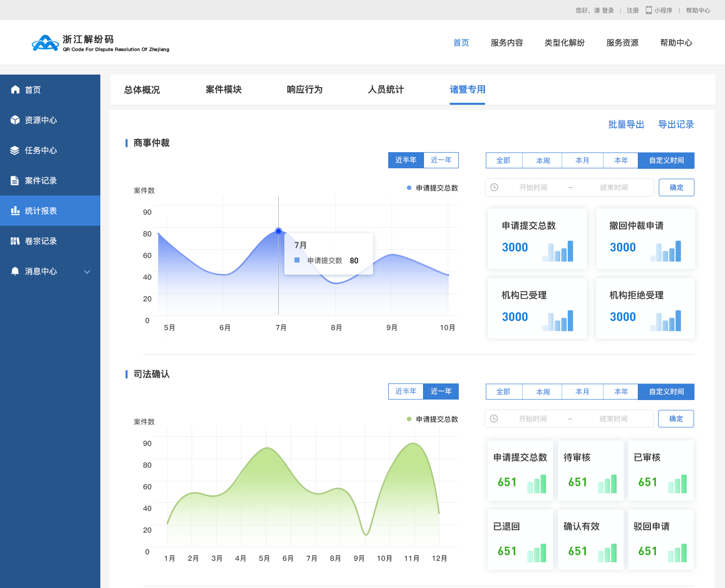This screenshot has height=588, width=725.
Task: Click the 申请提交总数 651 card
Action: click(x=520, y=471)
